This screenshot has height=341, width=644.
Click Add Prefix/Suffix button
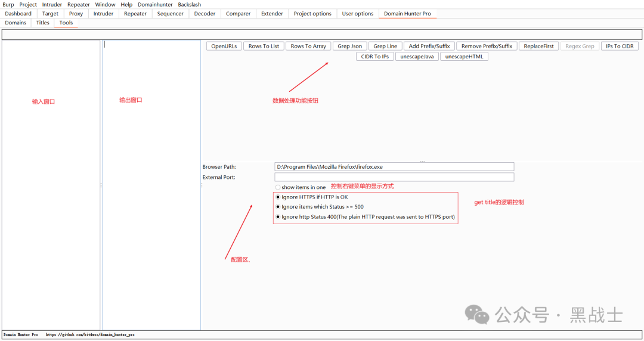[x=429, y=46]
